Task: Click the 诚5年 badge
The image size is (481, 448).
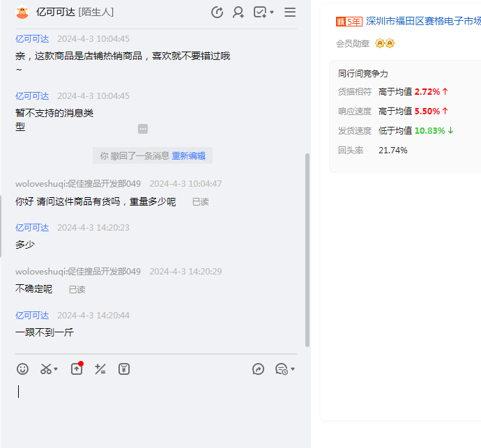Action: 349,22
